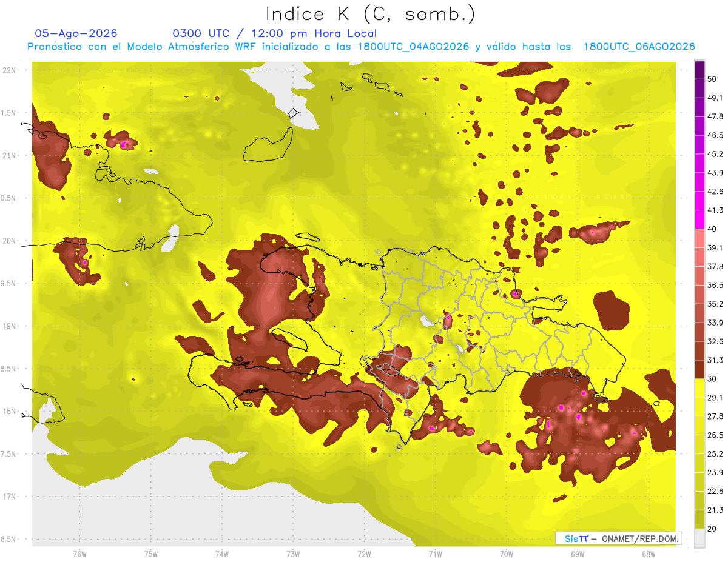Click longitude axis label "76W"
This screenshot has width=728, height=562.
pos(79,554)
